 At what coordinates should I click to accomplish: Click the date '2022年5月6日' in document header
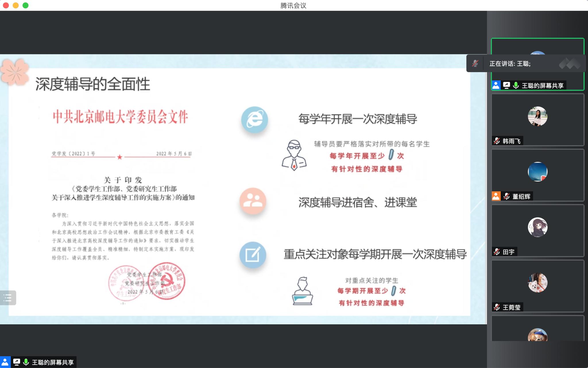[174, 154]
